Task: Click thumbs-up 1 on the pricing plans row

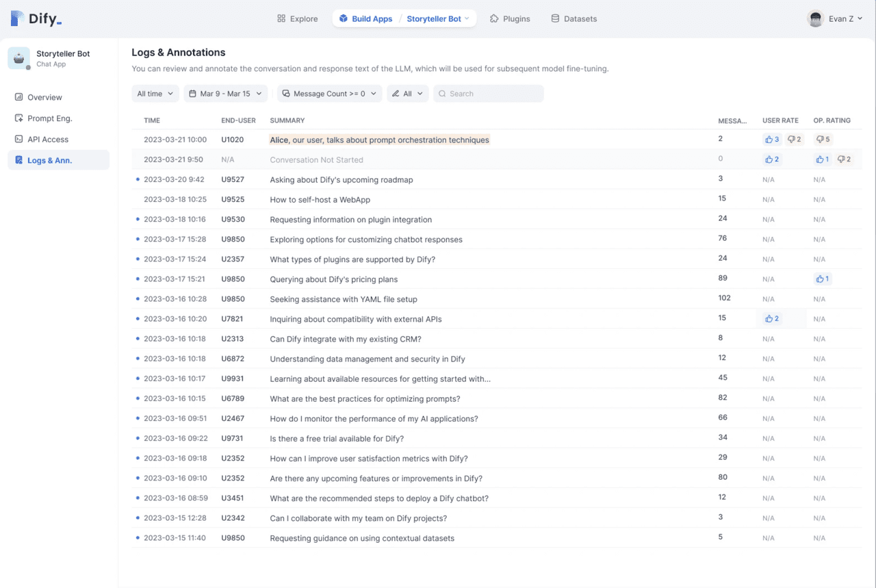Action: [822, 279]
